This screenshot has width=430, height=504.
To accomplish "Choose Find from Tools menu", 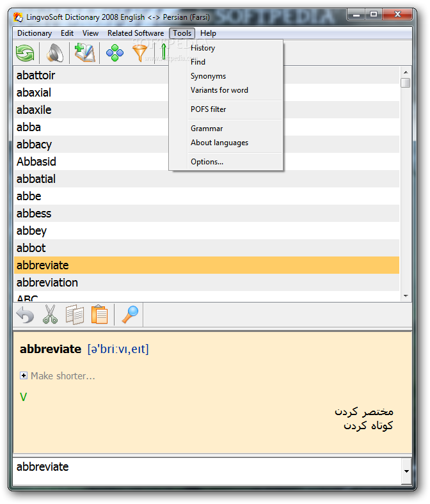I will click(x=226, y=62).
